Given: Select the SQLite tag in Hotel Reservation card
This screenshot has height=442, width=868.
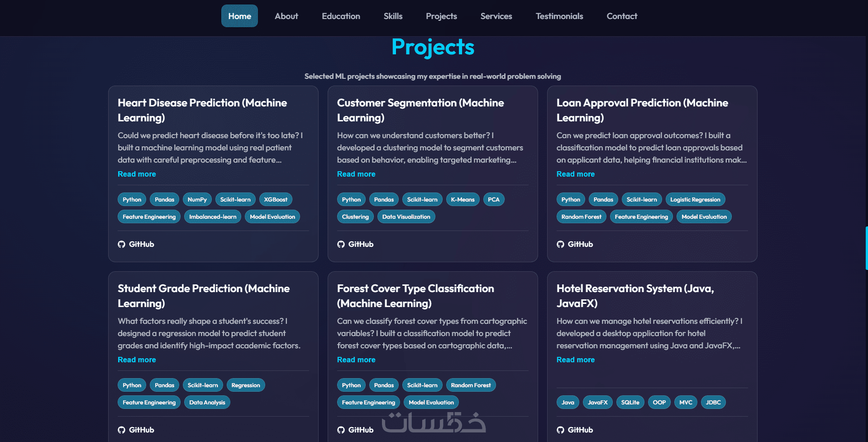Looking at the screenshot, I should pos(630,402).
